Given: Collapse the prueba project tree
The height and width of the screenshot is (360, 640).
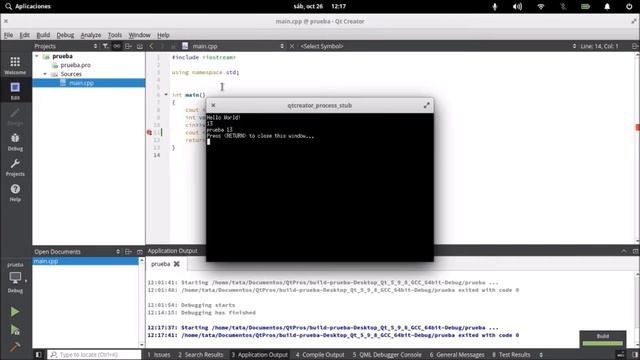Looking at the screenshot, I should [37, 56].
